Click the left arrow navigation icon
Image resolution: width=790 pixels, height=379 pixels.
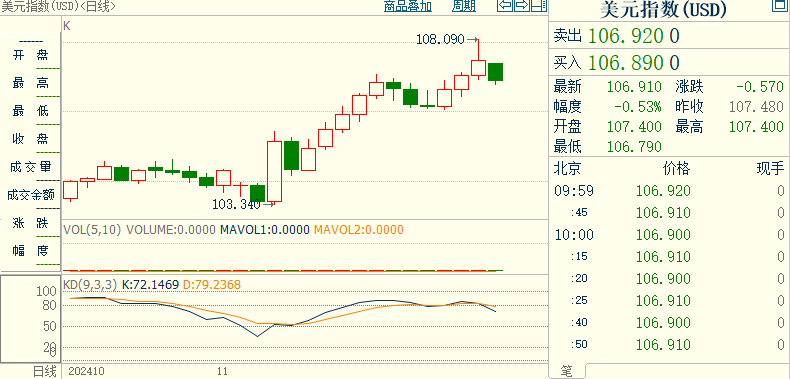pyautogui.click(x=505, y=6)
